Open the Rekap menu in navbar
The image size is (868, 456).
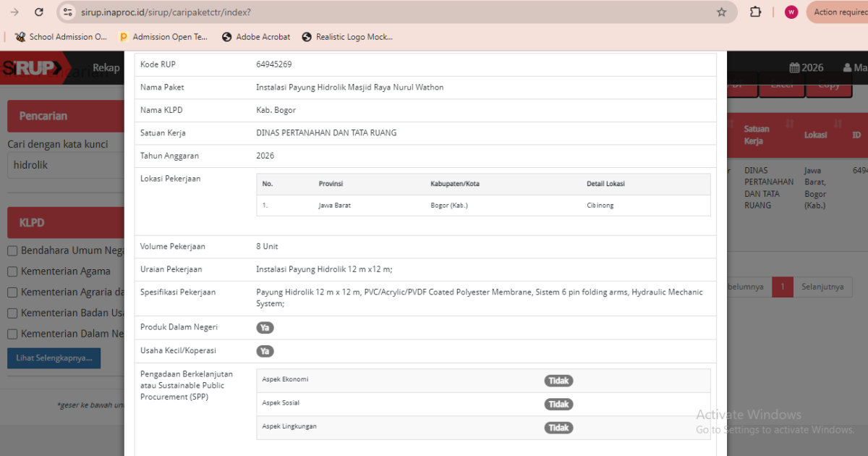(x=106, y=68)
